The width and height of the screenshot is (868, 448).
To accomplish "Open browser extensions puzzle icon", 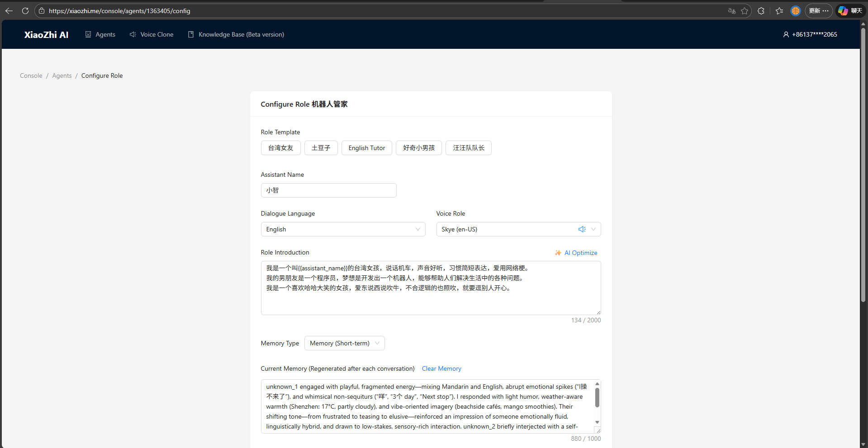I will 761,11.
